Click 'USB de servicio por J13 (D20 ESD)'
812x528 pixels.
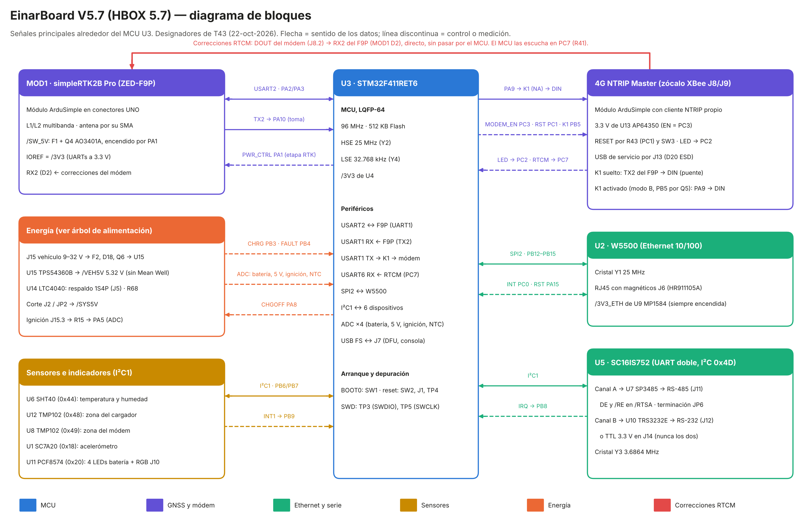coord(644,157)
